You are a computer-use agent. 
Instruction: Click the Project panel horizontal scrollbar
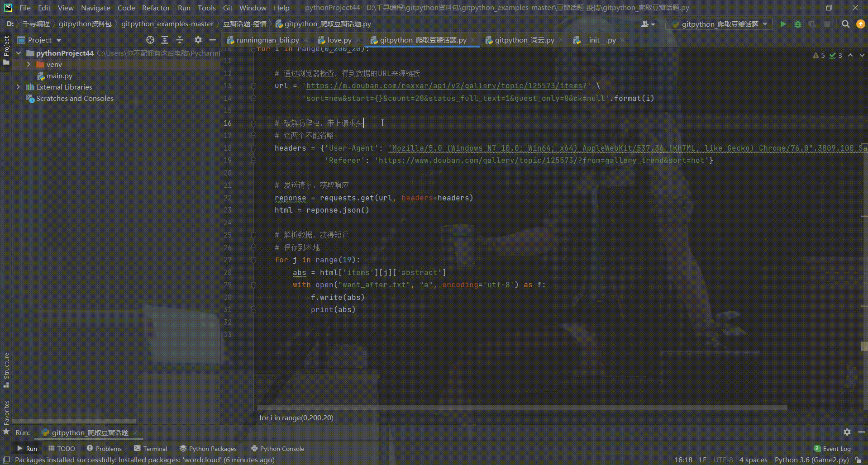pyautogui.click(x=74, y=421)
